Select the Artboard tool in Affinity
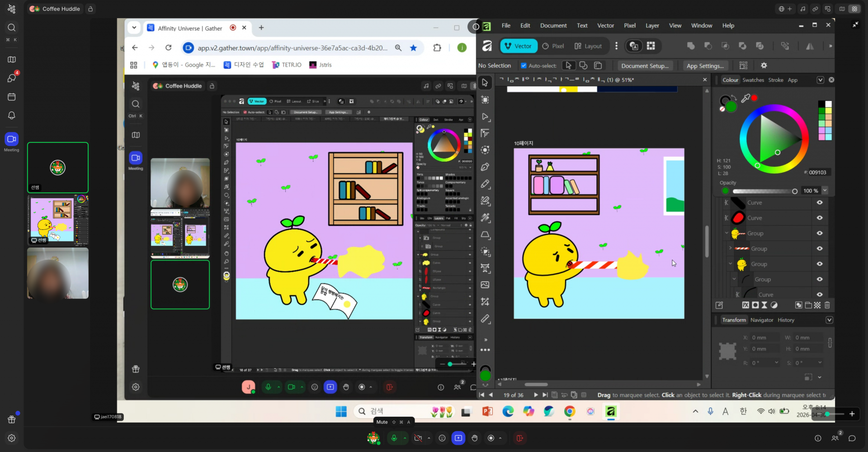Screen dimensions: 868x452 coord(485,100)
